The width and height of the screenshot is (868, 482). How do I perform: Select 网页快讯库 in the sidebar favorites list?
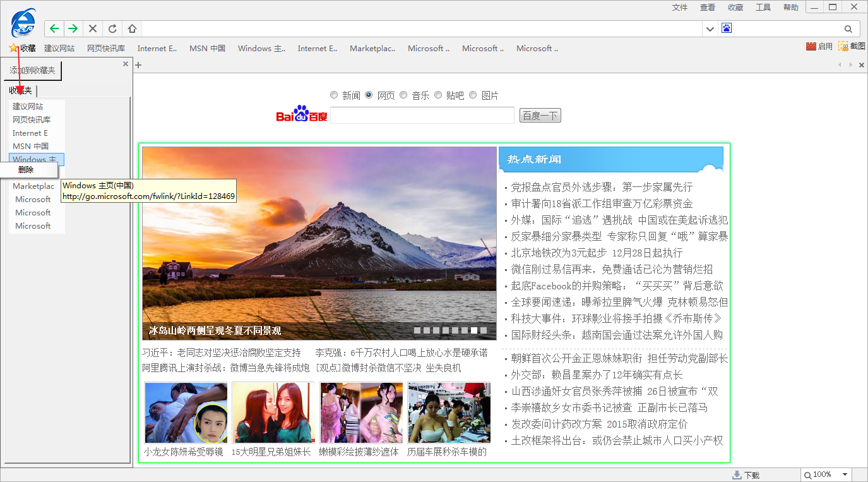click(37, 119)
